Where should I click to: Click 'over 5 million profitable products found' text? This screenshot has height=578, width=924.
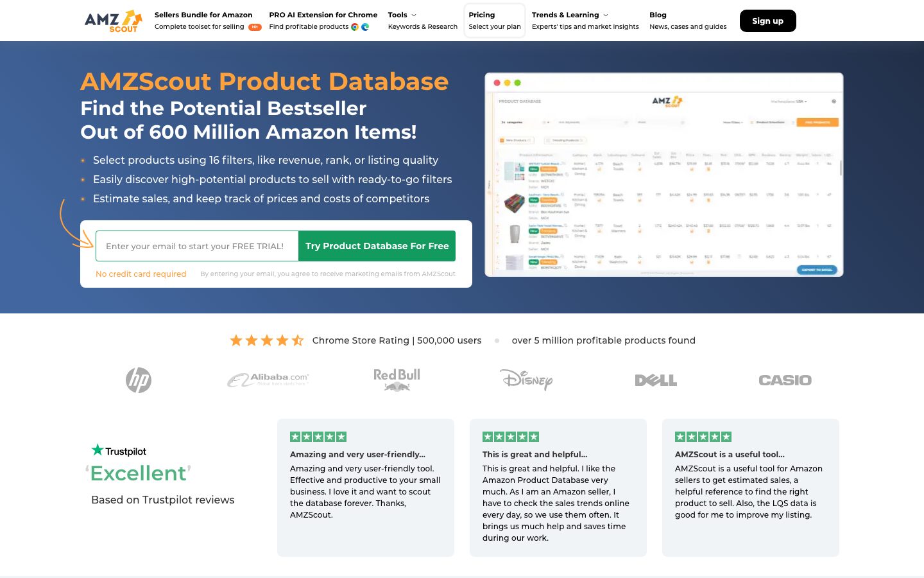[603, 340]
